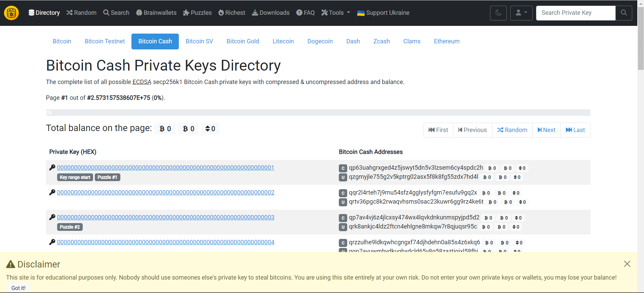
Task: Click address qrtv36pgc8k2rwaqvhsms0sac23kuwr6gg9rz4ke6t
Action: 416,202
